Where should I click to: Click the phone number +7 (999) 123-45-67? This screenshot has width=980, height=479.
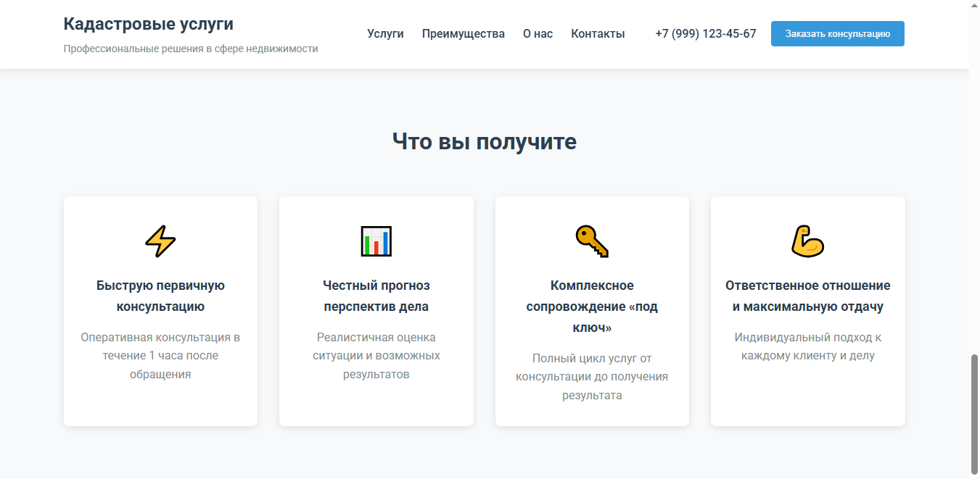(x=705, y=33)
